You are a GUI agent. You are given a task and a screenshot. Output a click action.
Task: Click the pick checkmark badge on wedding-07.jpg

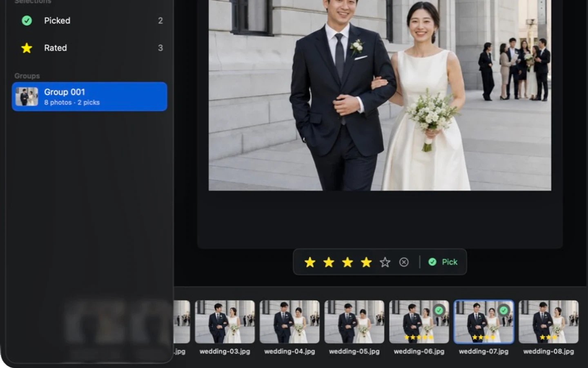coord(503,310)
